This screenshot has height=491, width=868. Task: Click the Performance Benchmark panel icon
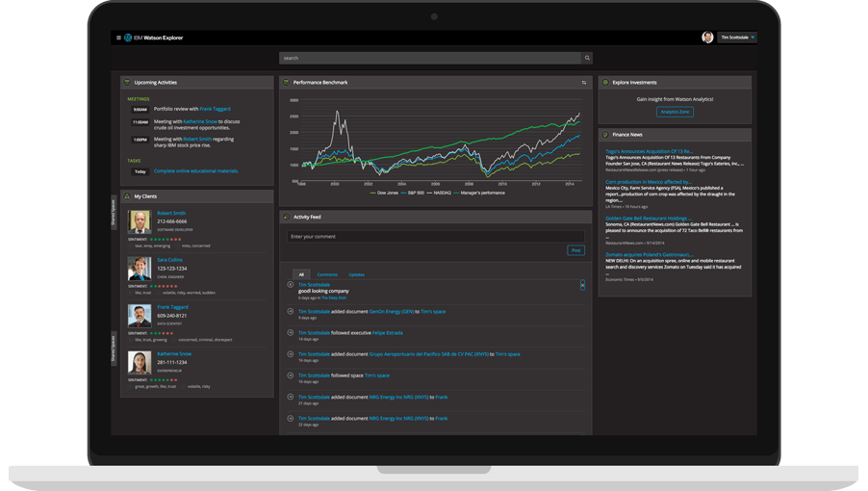tap(286, 82)
